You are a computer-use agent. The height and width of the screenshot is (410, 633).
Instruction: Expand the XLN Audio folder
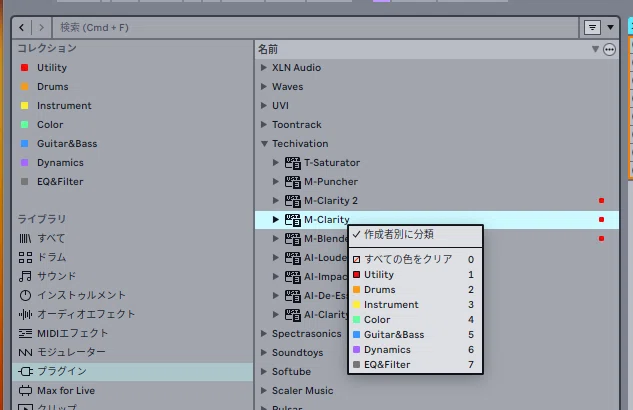264,67
